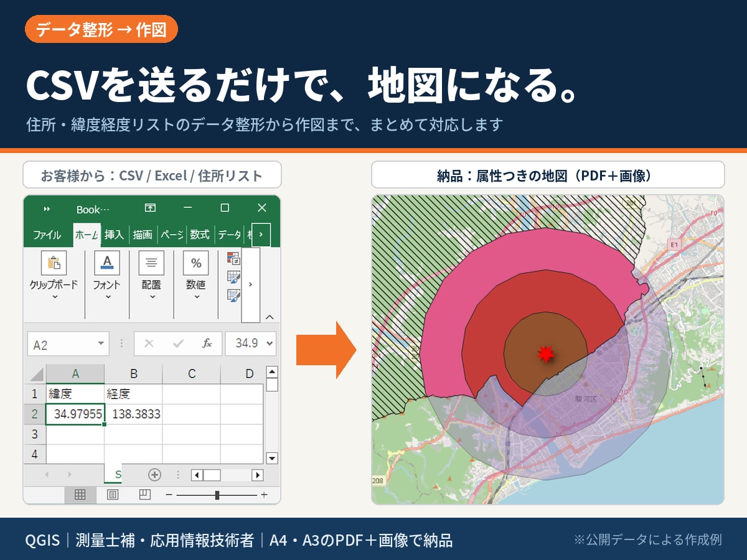Select column A header
Image resolution: width=747 pixels, height=560 pixels.
pyautogui.click(x=75, y=373)
